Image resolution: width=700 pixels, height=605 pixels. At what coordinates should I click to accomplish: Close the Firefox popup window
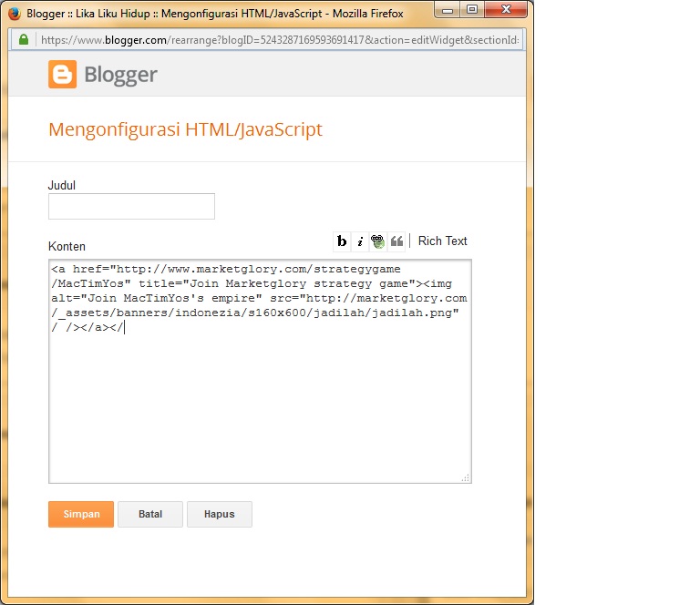(506, 10)
